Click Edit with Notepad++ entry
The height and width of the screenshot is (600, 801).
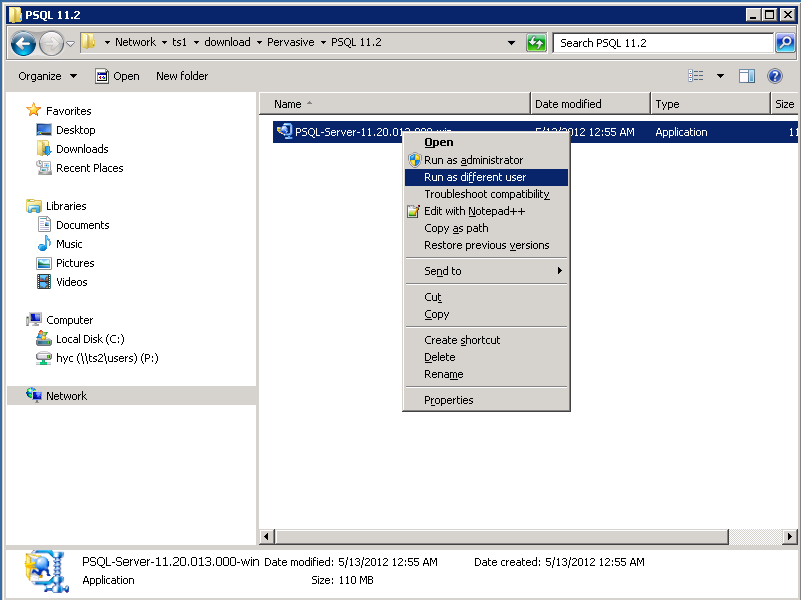click(x=474, y=211)
